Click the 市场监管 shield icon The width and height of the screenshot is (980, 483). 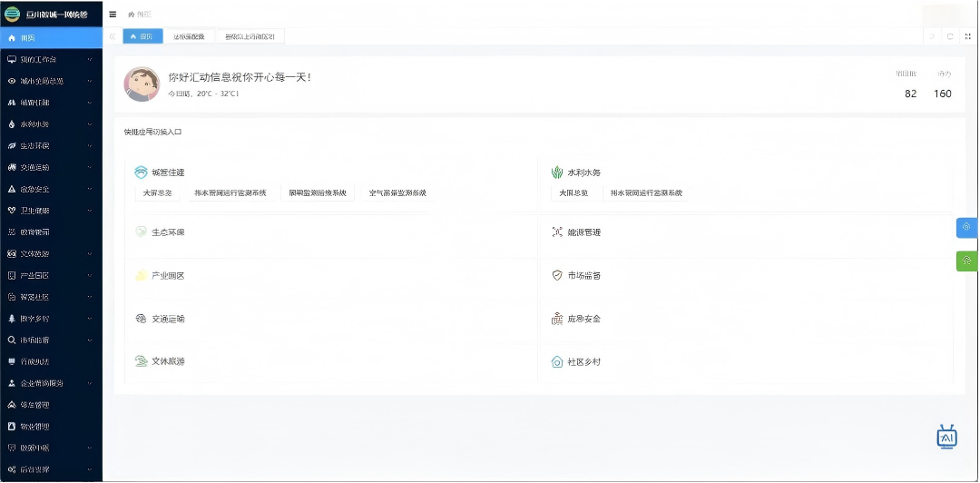point(557,275)
